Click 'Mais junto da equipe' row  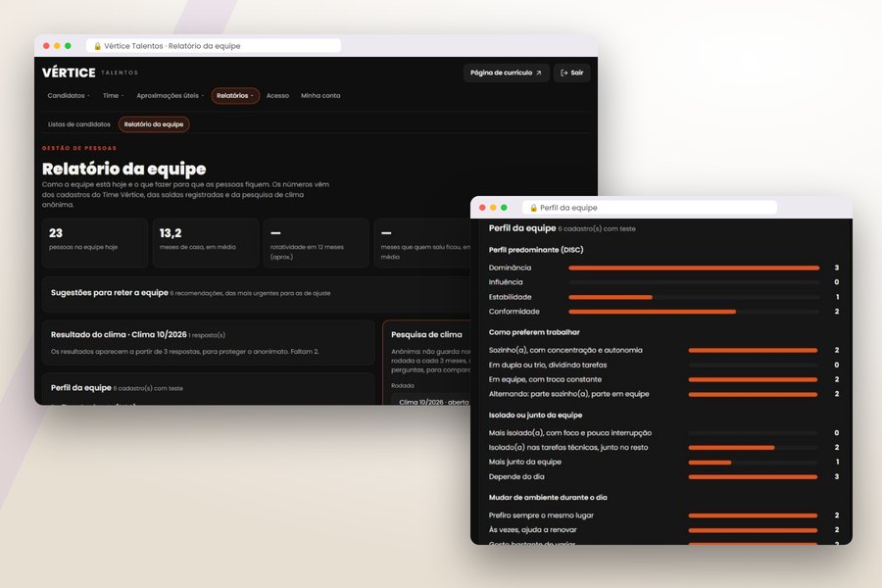tap(663, 462)
